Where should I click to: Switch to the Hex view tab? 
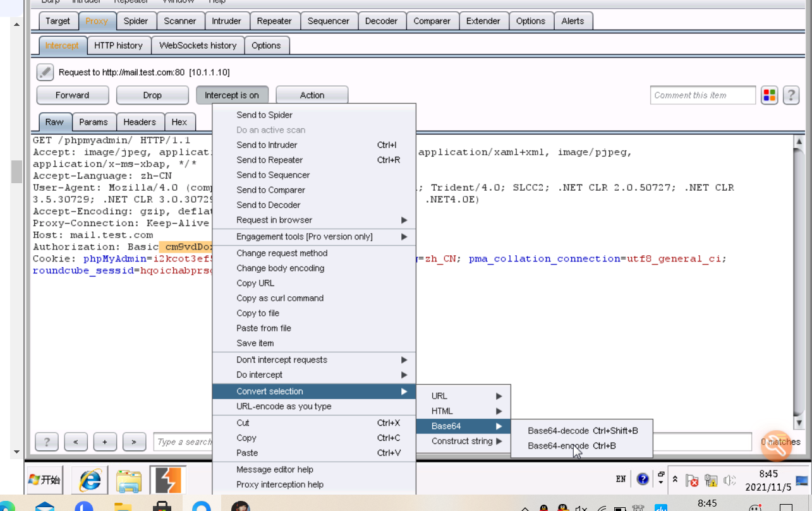pos(179,122)
